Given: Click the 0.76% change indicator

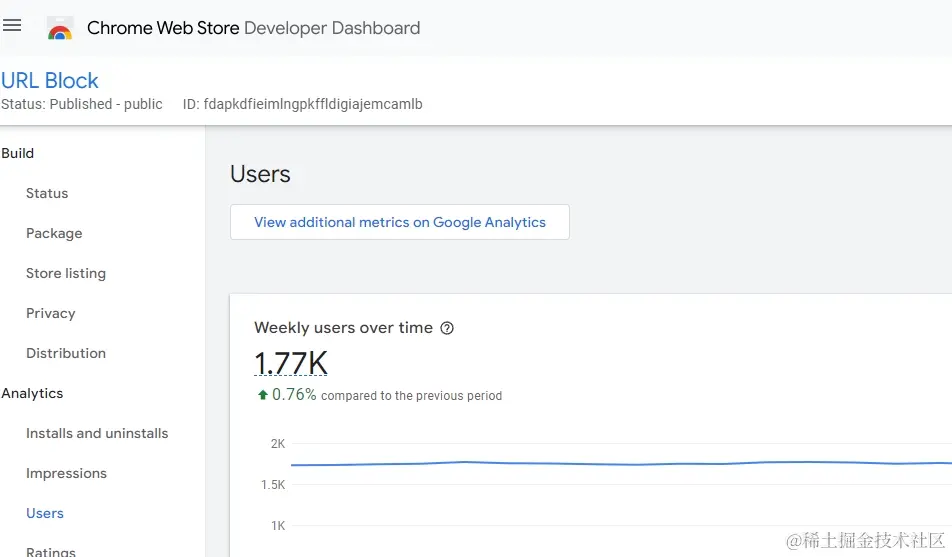Looking at the screenshot, I should click(x=294, y=395).
